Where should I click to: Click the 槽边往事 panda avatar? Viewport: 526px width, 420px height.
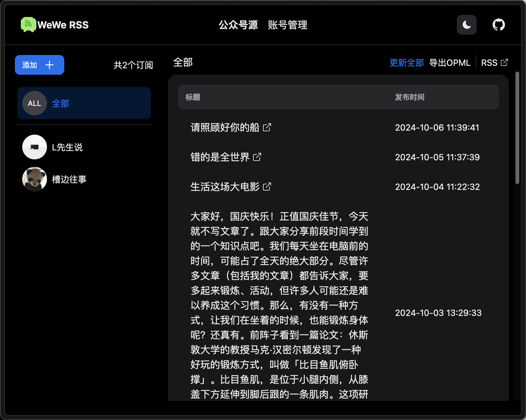[x=35, y=179]
